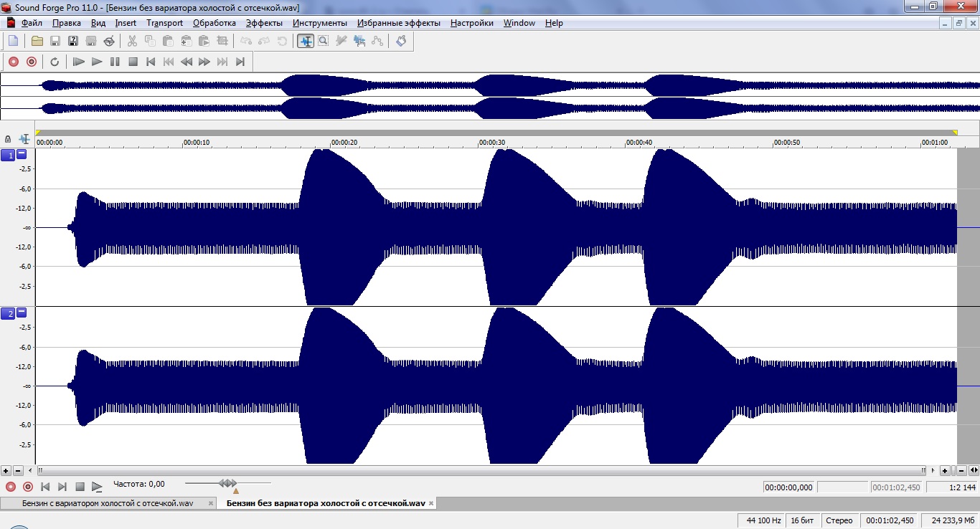Click the playback rate (Частота) slider

228,485
